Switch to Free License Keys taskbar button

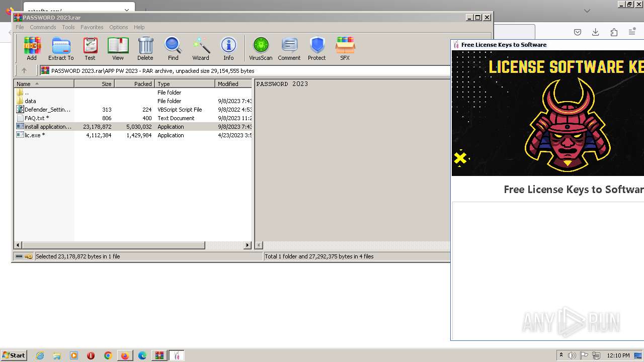177,355
